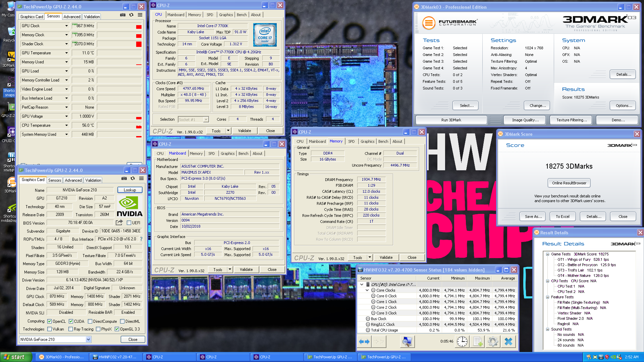This screenshot has width=644, height=362.
Task: Open the GPU Clock sensor dropdown
Action: coord(66,26)
